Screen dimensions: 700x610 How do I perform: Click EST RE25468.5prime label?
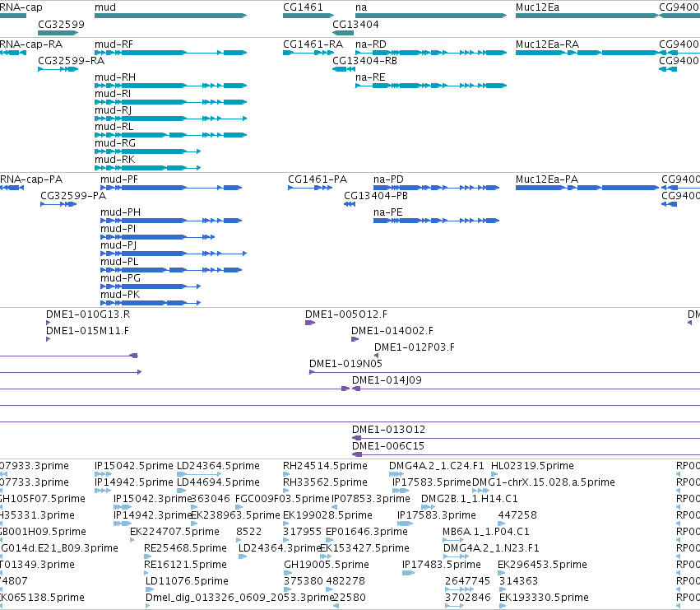[x=185, y=549]
